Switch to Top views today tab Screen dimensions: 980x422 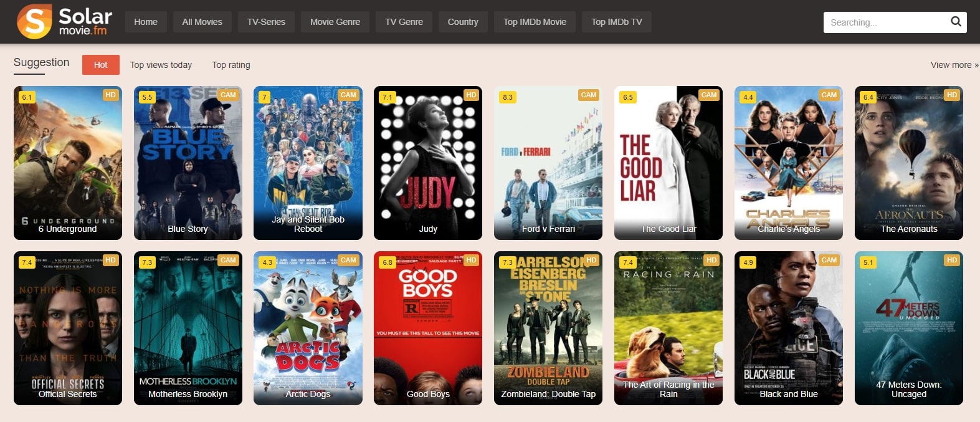pos(161,65)
